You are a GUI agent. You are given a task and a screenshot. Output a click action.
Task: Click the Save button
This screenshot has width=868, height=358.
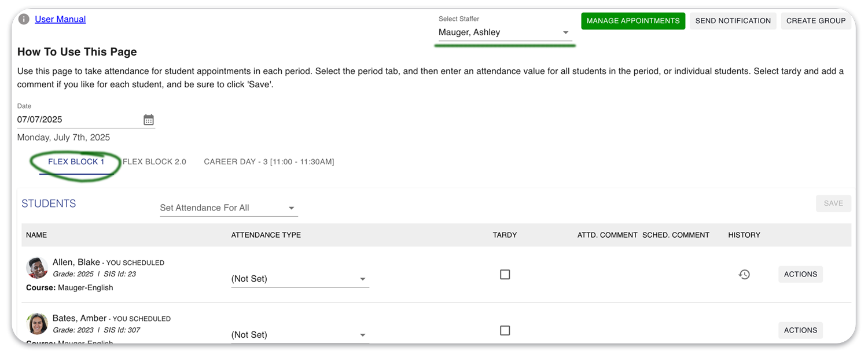(833, 204)
